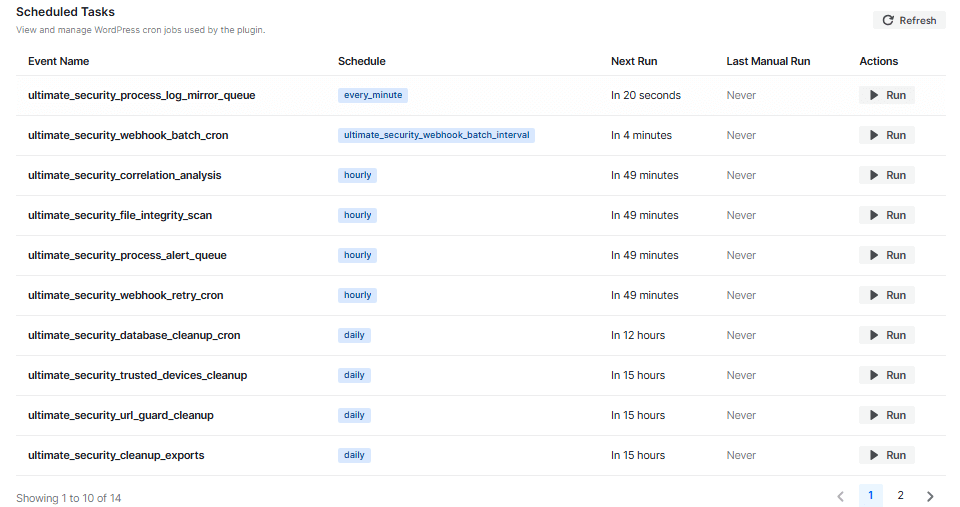Click the ultimate_security_webhook_batch_interval schedule badge
Viewport: 960px width, 507px height.
coord(436,135)
